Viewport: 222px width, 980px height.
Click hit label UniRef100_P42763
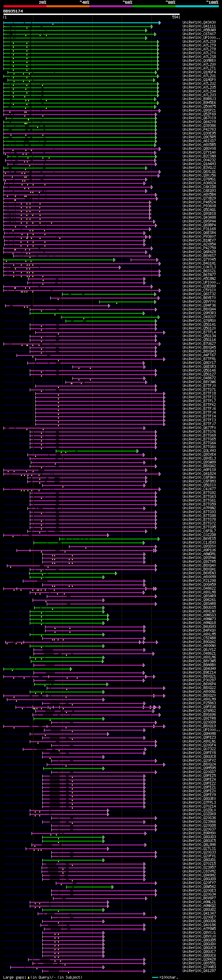click(x=199, y=130)
